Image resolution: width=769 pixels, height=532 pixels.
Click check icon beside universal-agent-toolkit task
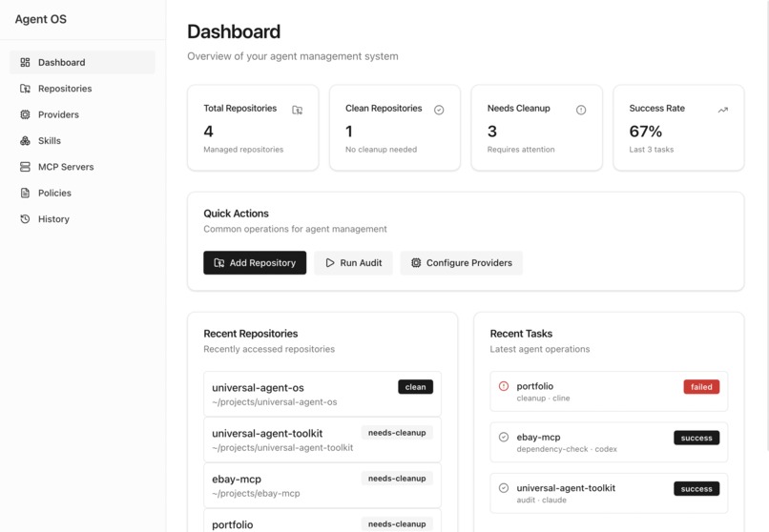tap(504, 488)
